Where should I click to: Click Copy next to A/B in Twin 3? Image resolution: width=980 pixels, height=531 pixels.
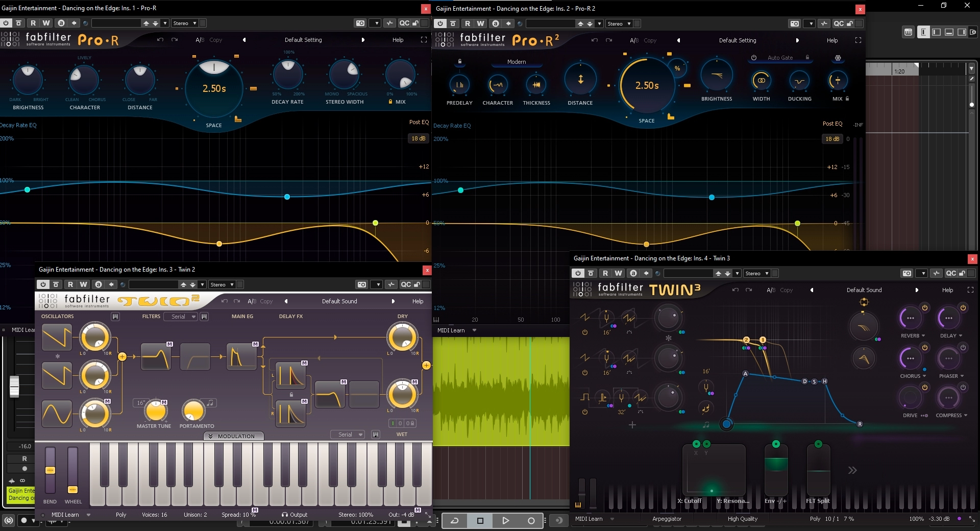786,290
